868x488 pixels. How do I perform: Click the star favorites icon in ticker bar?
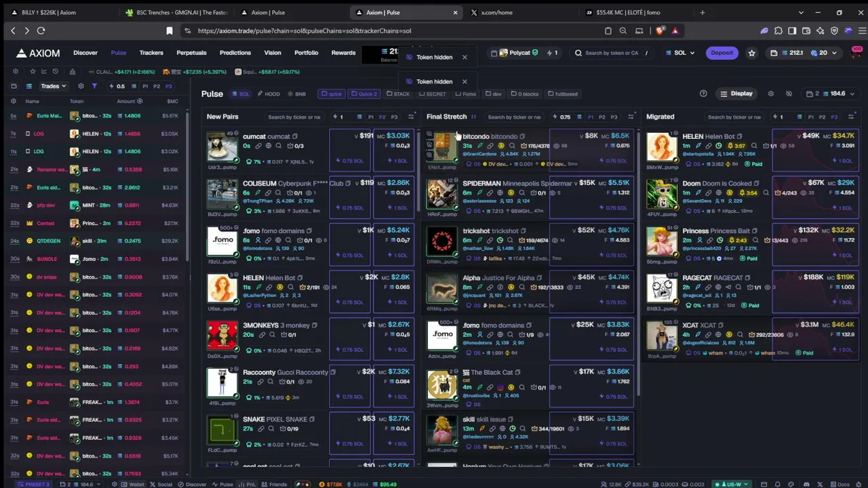(33, 71)
